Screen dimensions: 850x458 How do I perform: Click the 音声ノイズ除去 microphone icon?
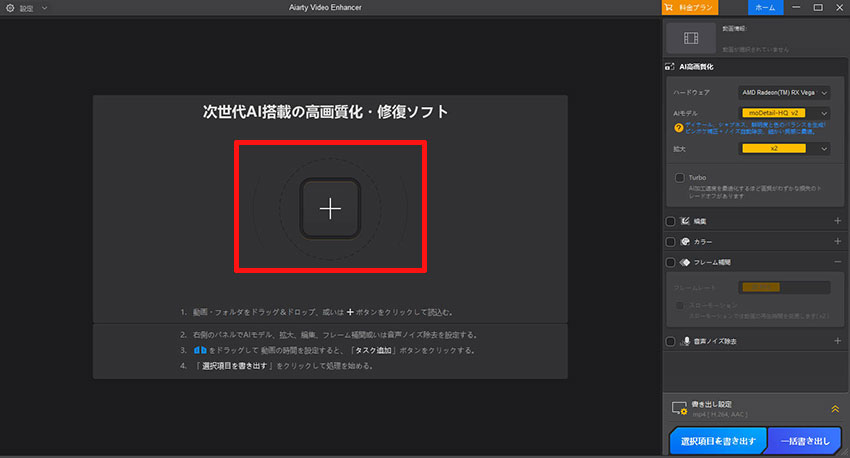point(686,341)
